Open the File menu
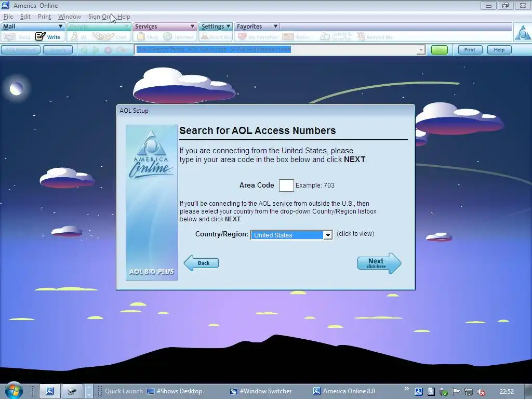The height and width of the screenshot is (399, 532). tap(8, 17)
